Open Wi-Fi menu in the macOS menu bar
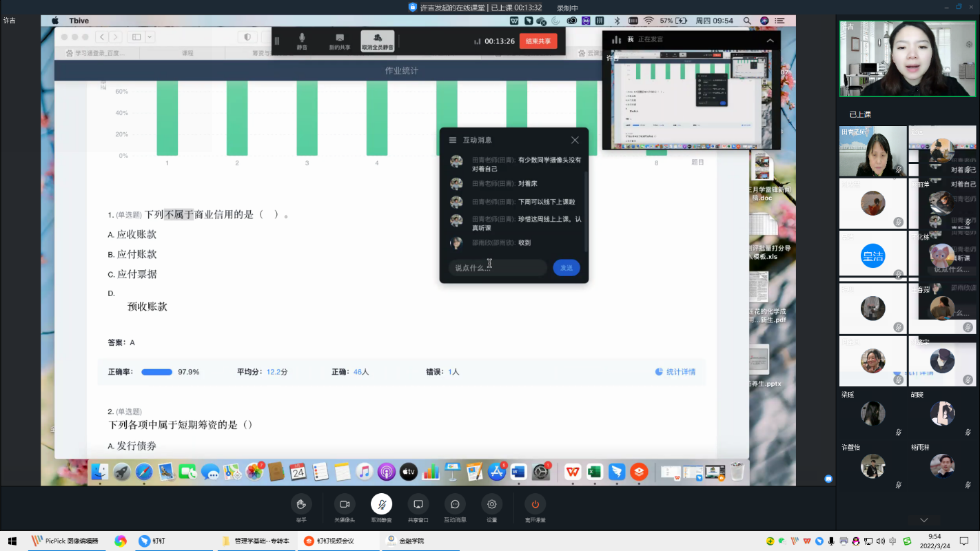 (648, 21)
